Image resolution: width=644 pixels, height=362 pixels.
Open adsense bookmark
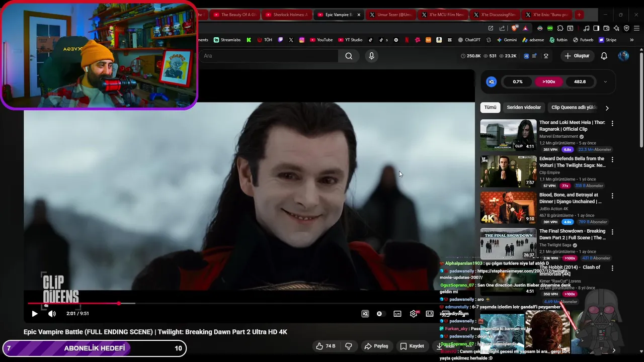click(x=533, y=40)
